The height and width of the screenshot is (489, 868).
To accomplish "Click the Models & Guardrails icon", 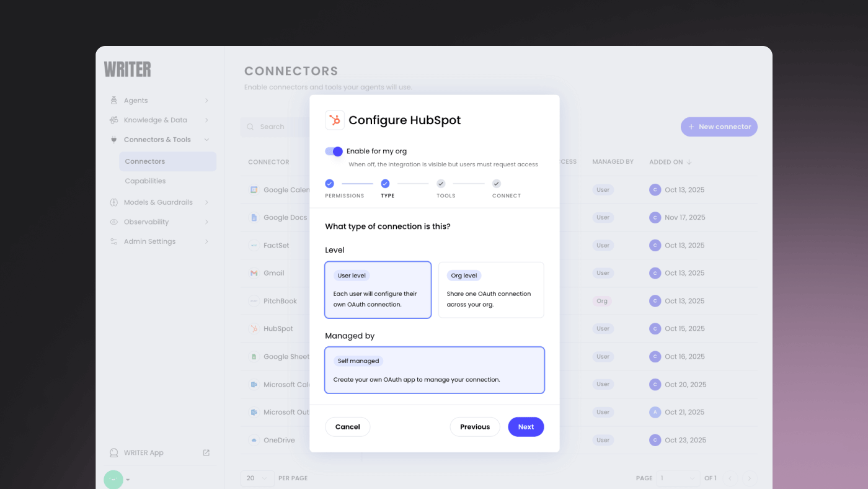I will (x=114, y=202).
